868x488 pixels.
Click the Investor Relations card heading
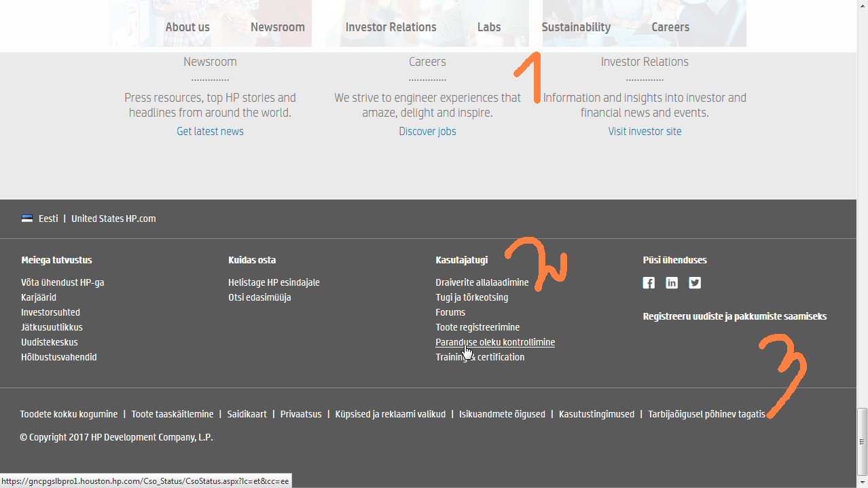pyautogui.click(x=645, y=62)
